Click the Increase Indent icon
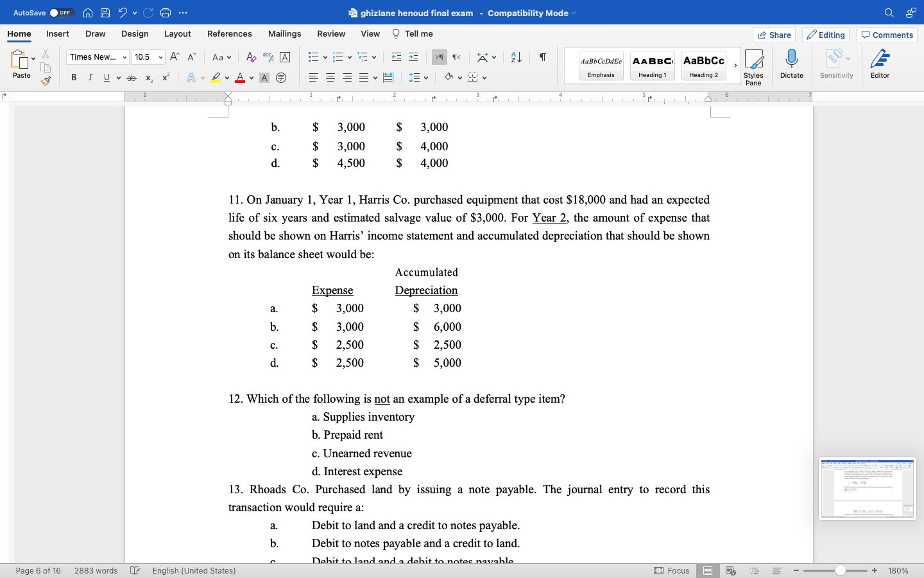The image size is (924, 578). (413, 57)
